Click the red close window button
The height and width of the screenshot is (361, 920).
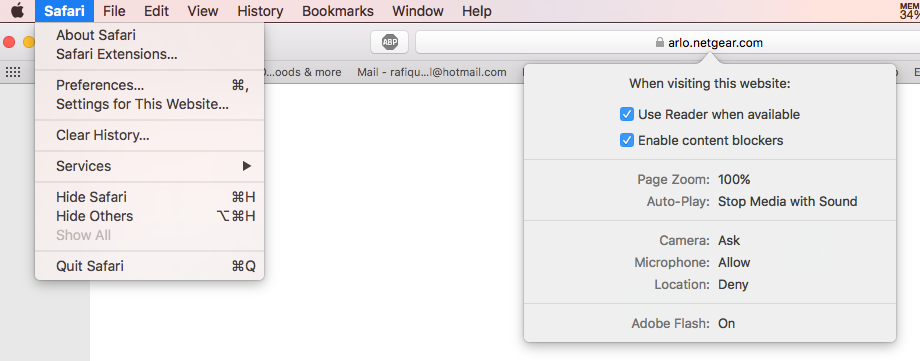click(9, 42)
